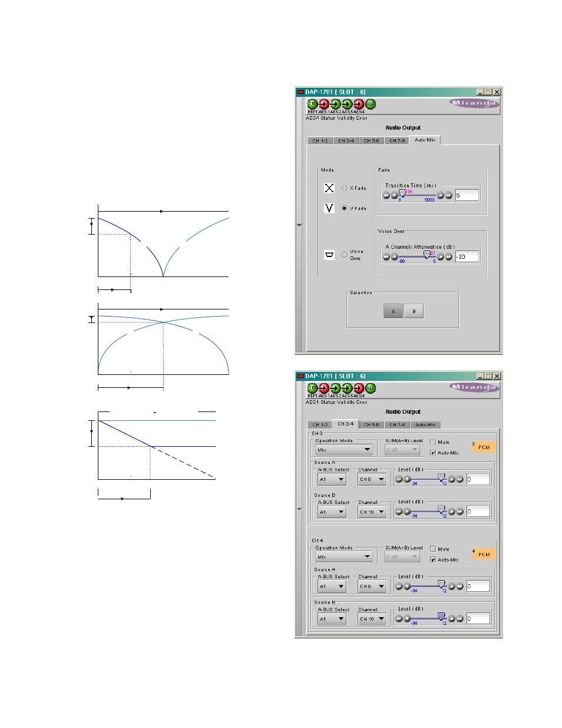Collapse side panel arrow in bottom window
Viewport: 562px width, 728px height.
click(x=299, y=509)
